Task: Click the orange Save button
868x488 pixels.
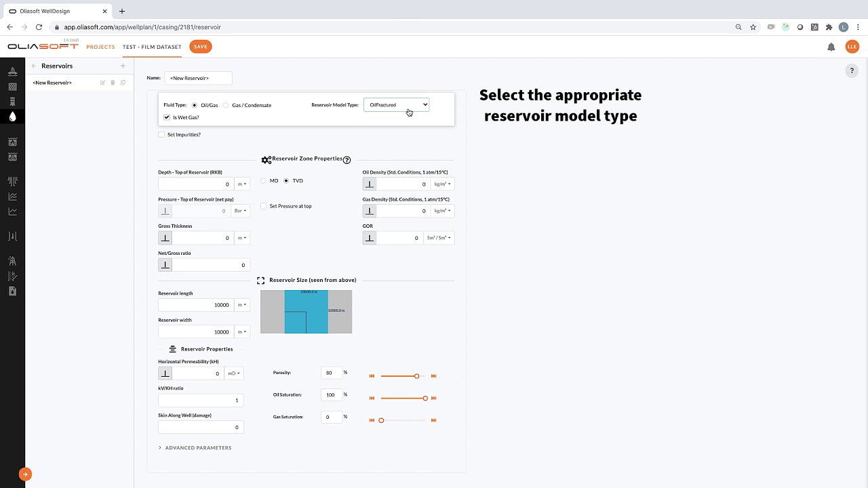Action: pos(200,47)
